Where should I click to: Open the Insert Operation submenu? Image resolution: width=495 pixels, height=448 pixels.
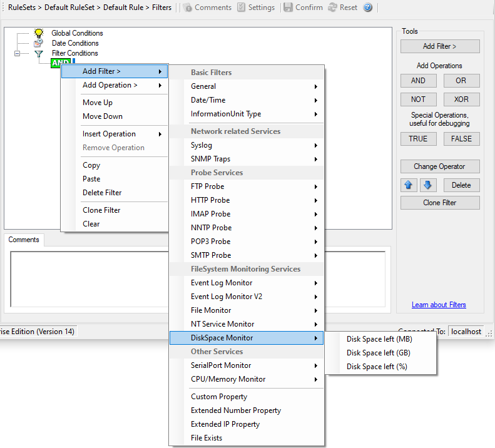click(114, 134)
